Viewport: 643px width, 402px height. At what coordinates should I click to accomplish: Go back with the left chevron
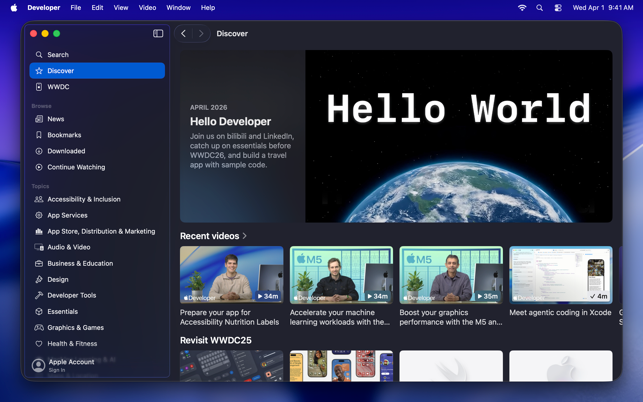pyautogui.click(x=184, y=34)
